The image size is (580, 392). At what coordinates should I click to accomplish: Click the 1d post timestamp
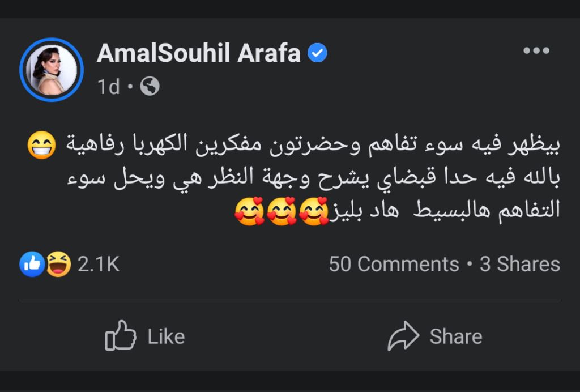tap(108, 87)
